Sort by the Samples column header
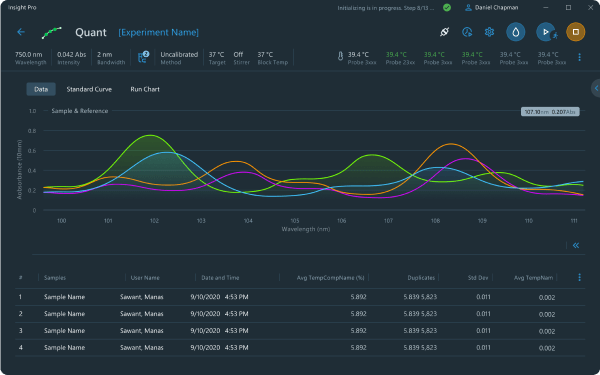The height and width of the screenshot is (375, 600). (x=55, y=278)
